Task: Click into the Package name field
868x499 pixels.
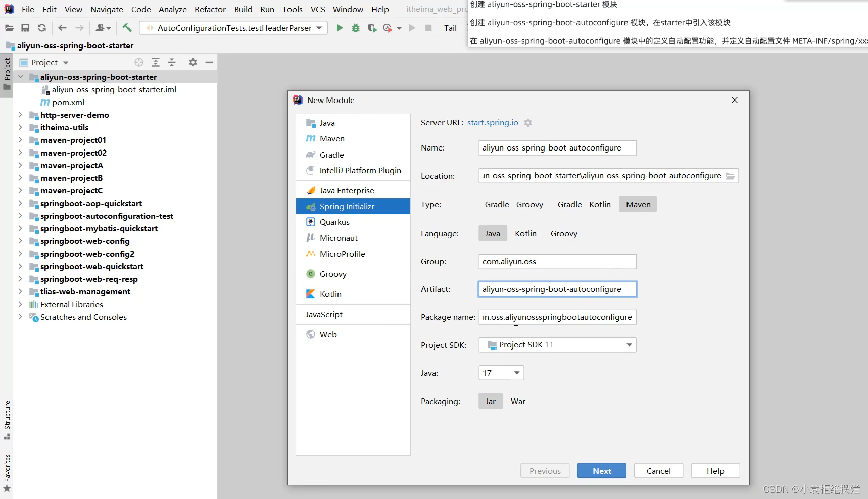Action: [557, 317]
